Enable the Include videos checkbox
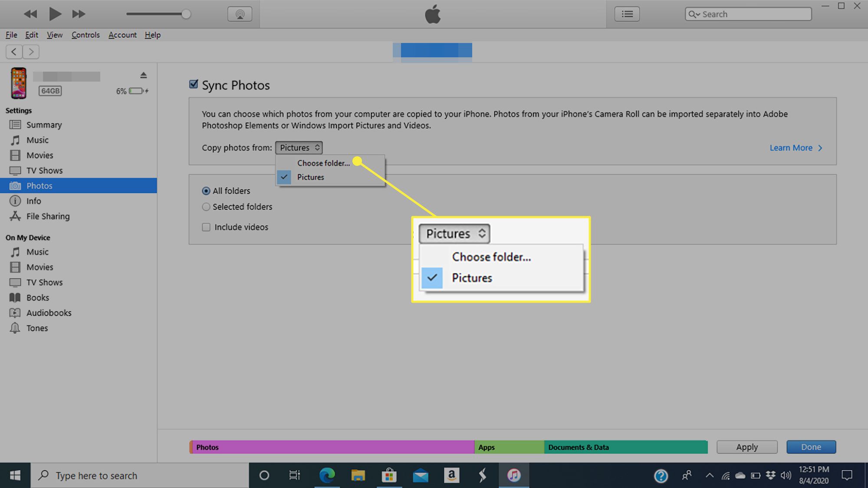The height and width of the screenshot is (488, 868). point(206,227)
